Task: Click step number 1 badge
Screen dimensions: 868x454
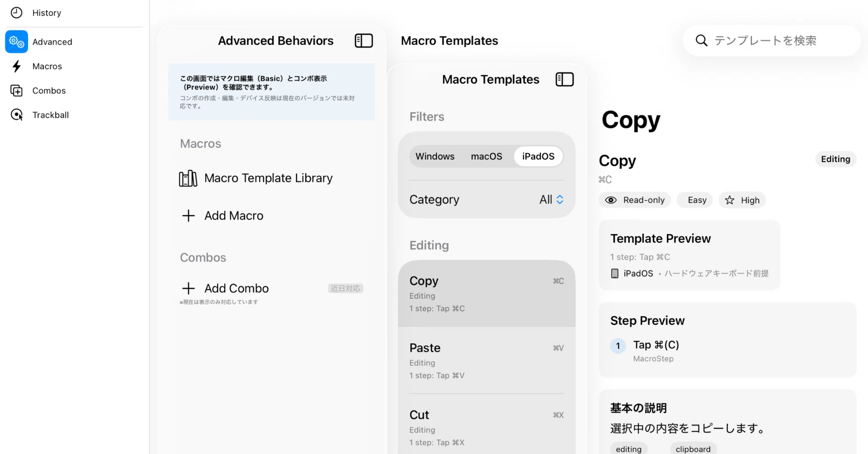Action: click(x=618, y=346)
